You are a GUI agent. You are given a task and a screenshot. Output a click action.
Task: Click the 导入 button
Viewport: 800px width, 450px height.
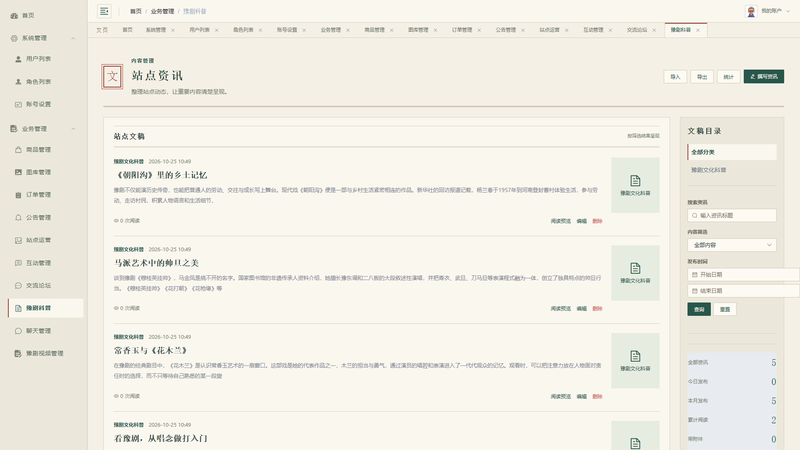(x=675, y=77)
